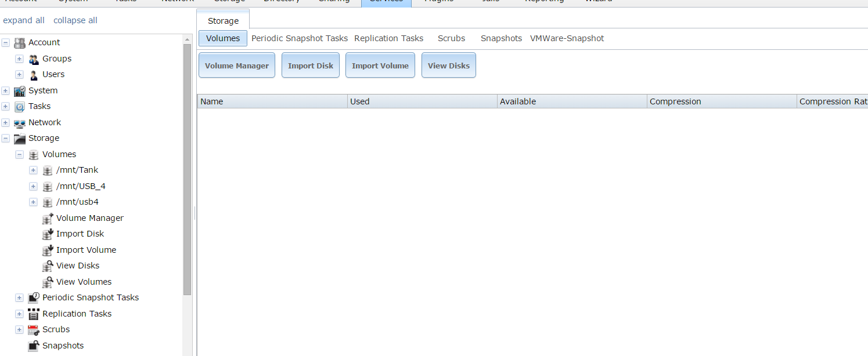Click the Account icon in the tree

click(20, 43)
